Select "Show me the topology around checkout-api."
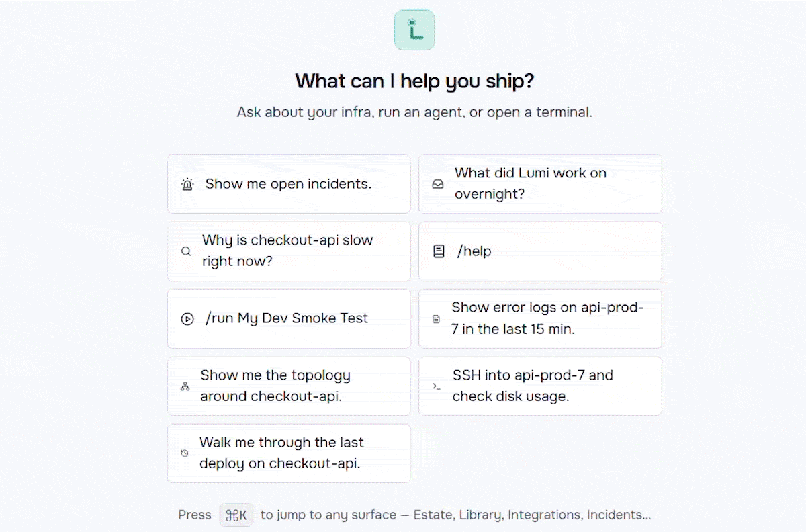The height and width of the screenshot is (532, 806). pos(289,386)
